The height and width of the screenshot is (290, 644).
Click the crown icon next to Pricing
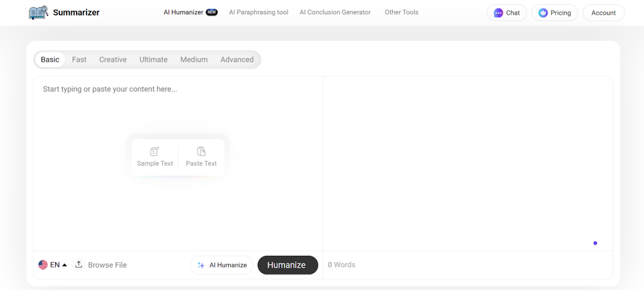coord(543,13)
